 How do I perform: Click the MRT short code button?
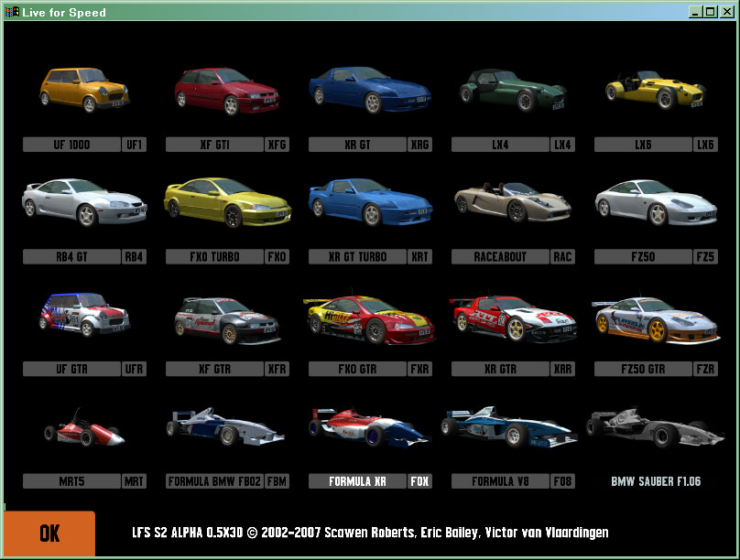(x=135, y=481)
